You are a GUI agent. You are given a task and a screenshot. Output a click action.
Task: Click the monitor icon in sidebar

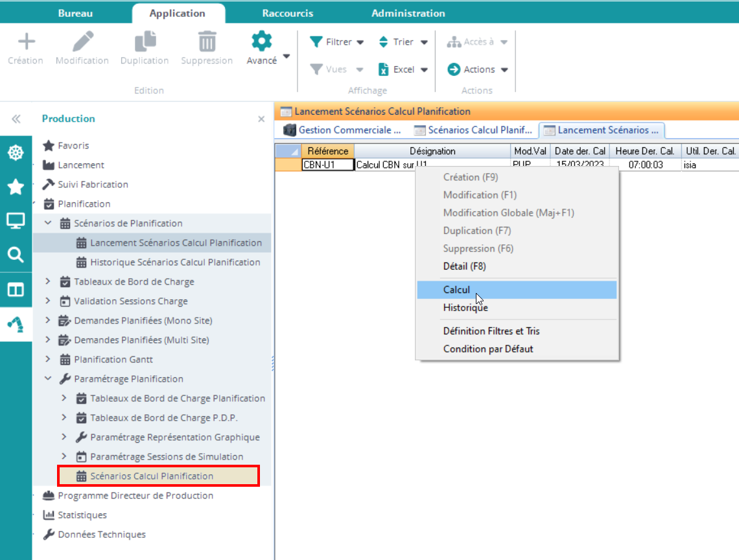(x=16, y=221)
